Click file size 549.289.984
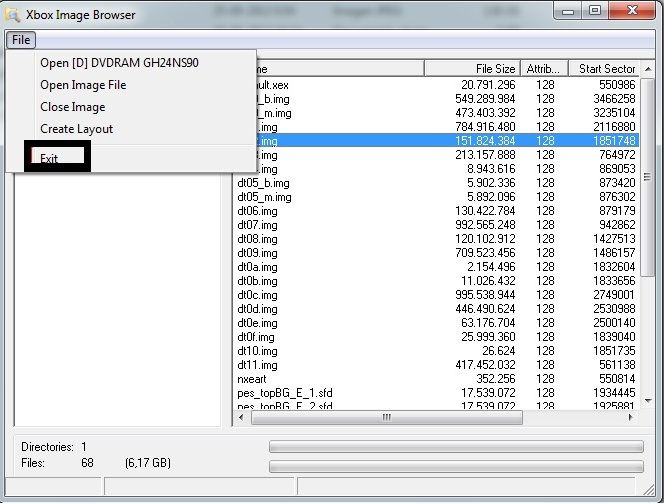The image size is (664, 504). point(485,99)
